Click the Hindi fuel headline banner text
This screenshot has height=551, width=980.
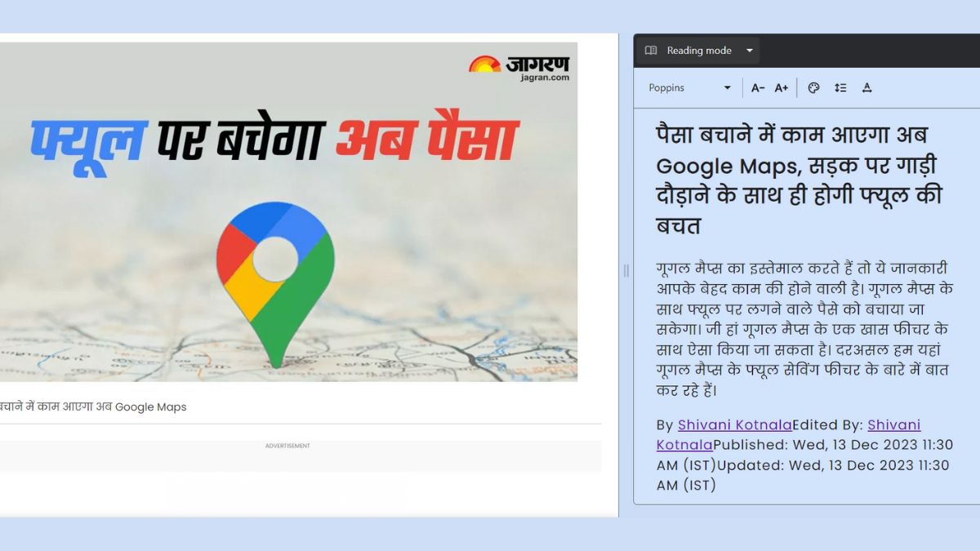(x=274, y=140)
